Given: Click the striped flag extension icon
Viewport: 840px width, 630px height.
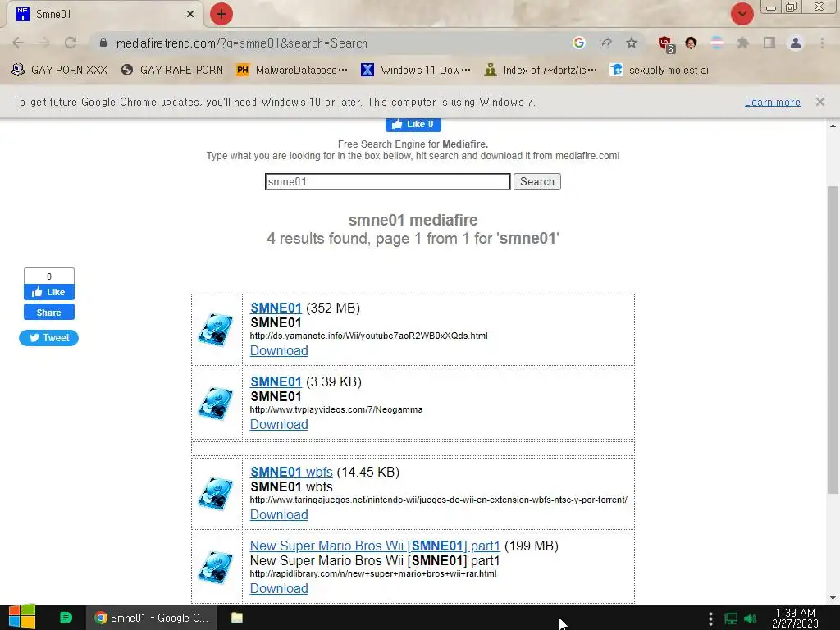Looking at the screenshot, I should [717, 43].
